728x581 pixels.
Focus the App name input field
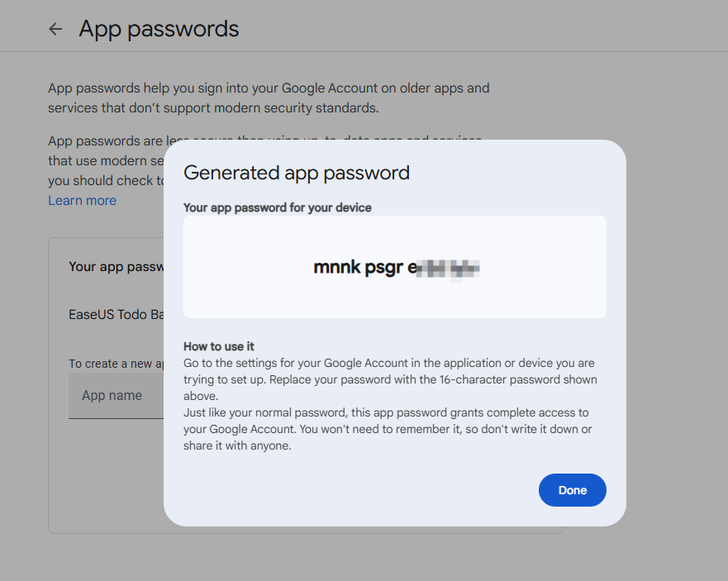tap(116, 396)
